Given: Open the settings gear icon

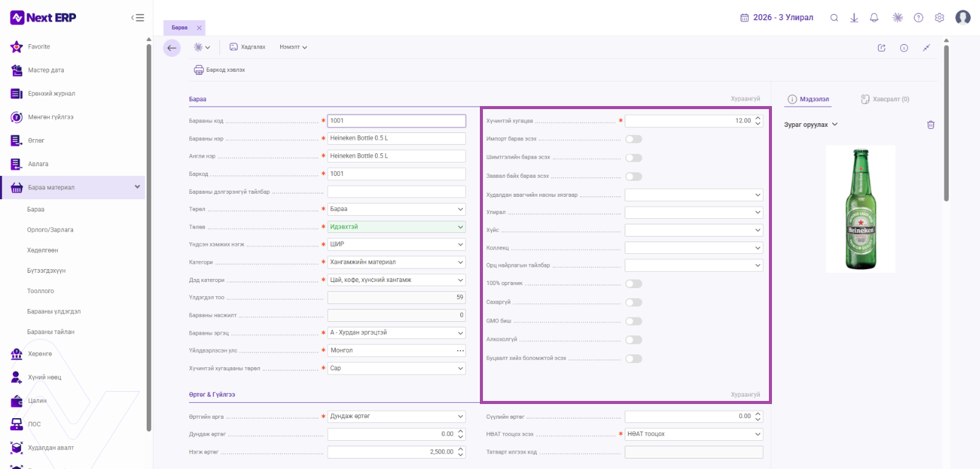Looking at the screenshot, I should (x=939, y=18).
